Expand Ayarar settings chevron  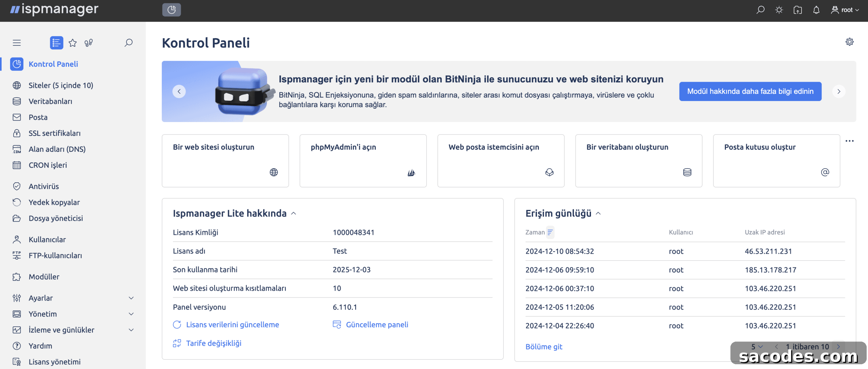click(x=131, y=298)
